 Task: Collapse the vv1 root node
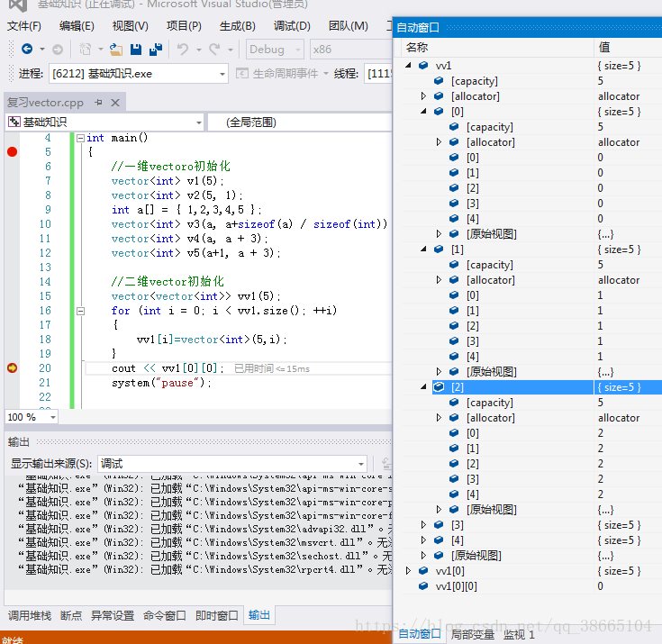pyautogui.click(x=408, y=66)
